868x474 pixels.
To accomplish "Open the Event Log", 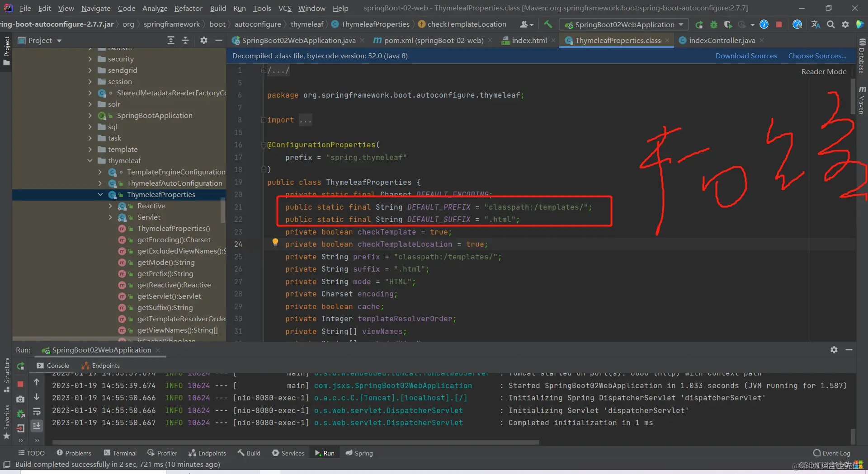I will pyautogui.click(x=832, y=453).
